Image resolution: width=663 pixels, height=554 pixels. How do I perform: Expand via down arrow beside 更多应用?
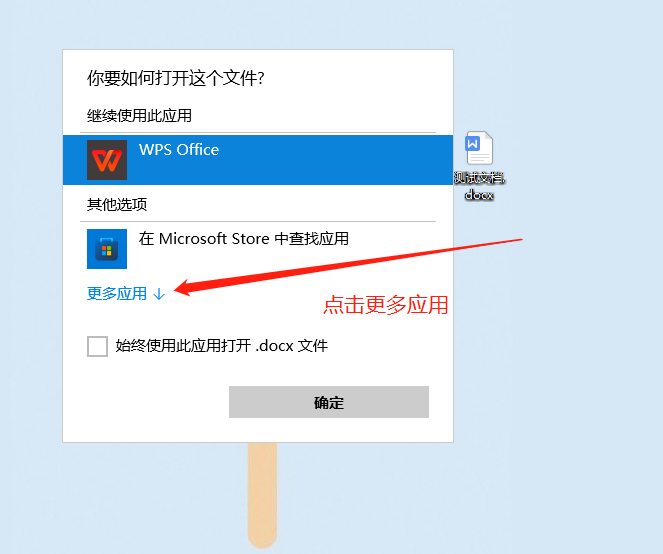(159, 293)
